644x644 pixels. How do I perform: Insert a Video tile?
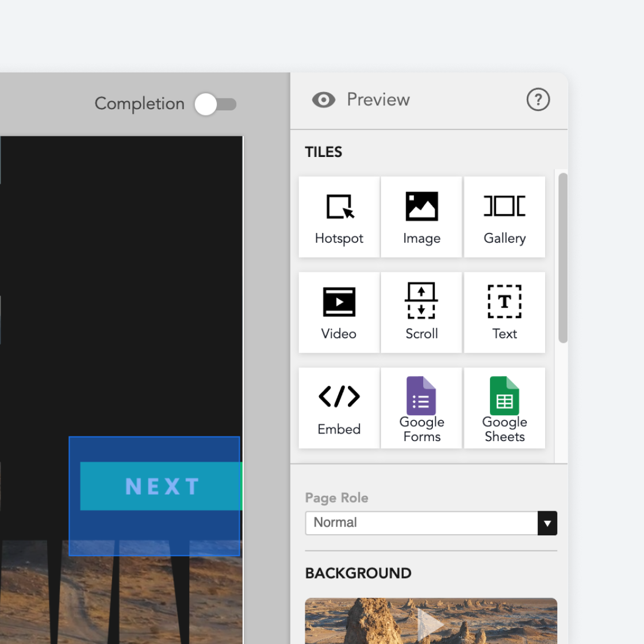339,312
